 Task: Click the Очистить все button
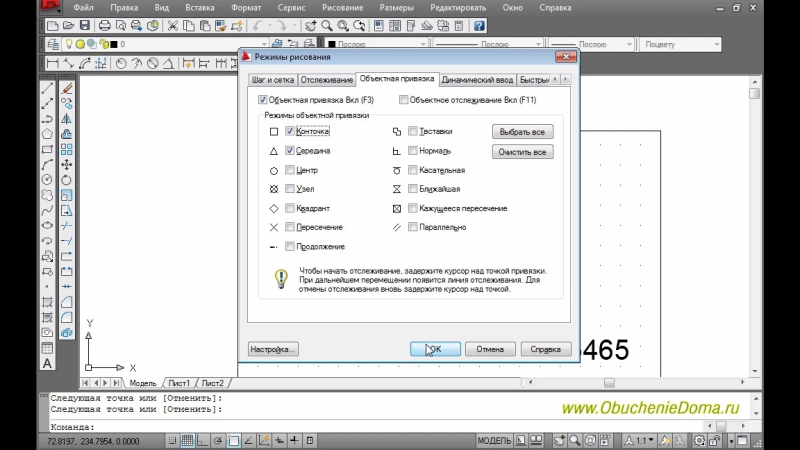point(522,152)
